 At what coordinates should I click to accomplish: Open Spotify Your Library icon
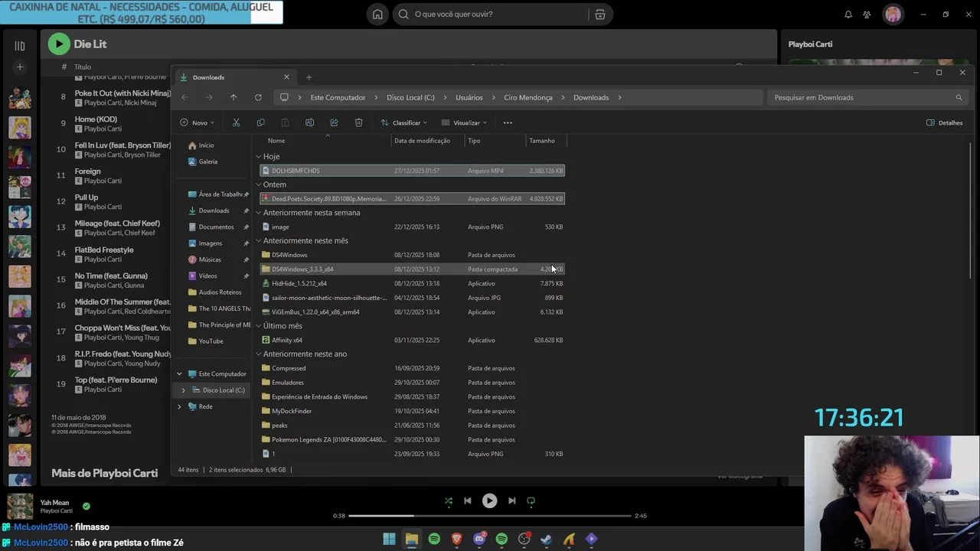19,46
